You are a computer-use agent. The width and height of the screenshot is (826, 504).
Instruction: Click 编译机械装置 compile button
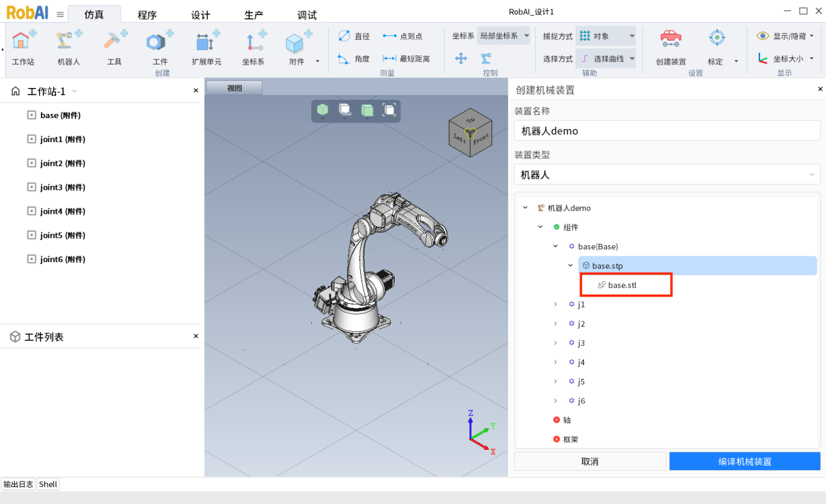pos(744,461)
